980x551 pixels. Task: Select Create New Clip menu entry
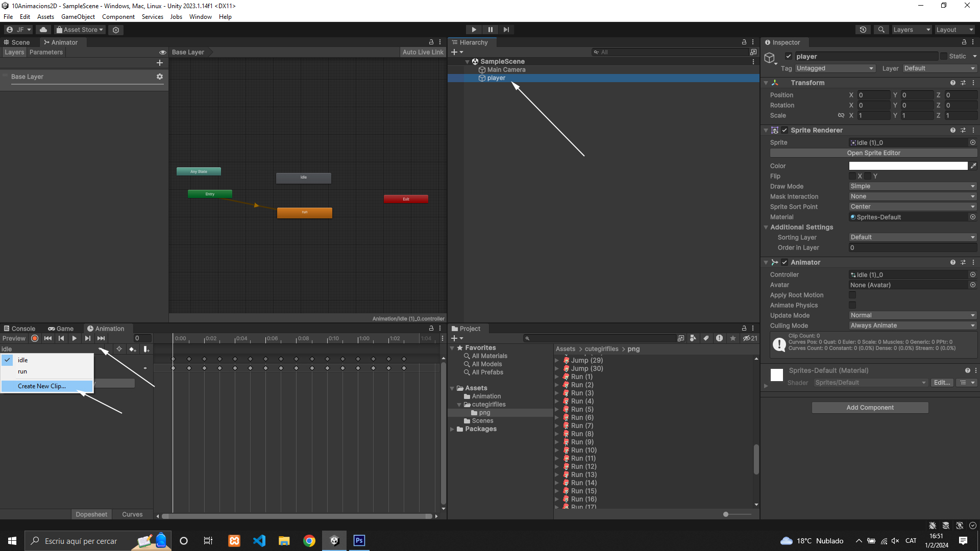click(42, 386)
